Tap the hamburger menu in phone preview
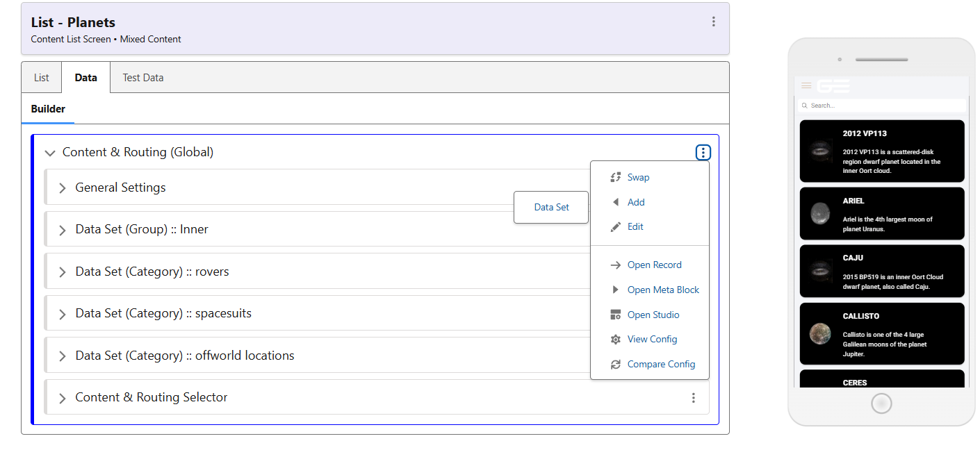This screenshot has width=980, height=450. pos(806,85)
